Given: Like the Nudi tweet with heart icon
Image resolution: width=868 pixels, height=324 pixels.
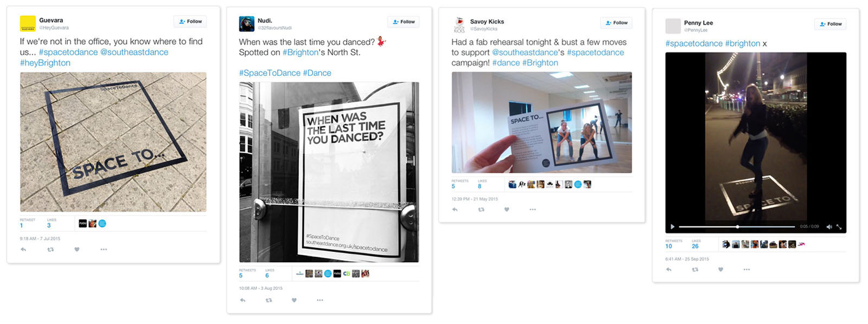Looking at the screenshot, I should point(294,300).
